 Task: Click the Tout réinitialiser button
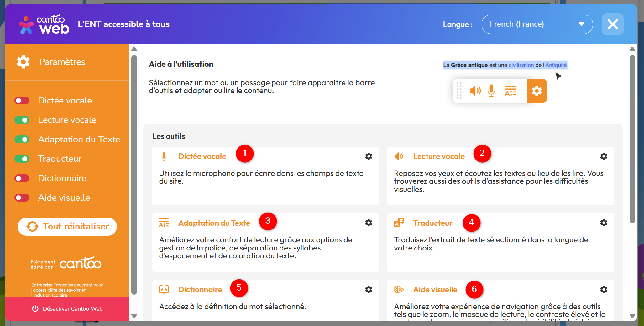[67, 226]
